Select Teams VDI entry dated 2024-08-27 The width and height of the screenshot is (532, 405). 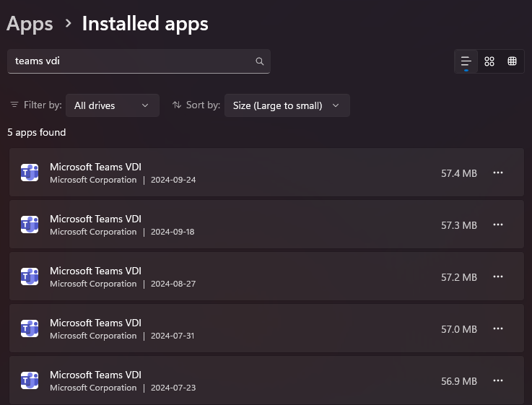(x=266, y=276)
